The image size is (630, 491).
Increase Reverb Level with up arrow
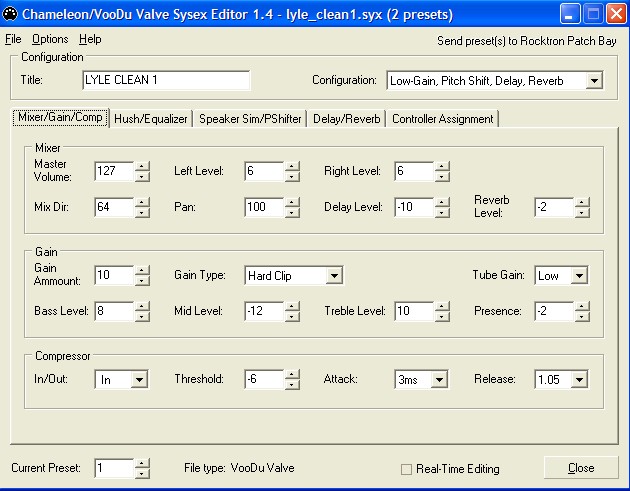pyautogui.click(x=582, y=202)
